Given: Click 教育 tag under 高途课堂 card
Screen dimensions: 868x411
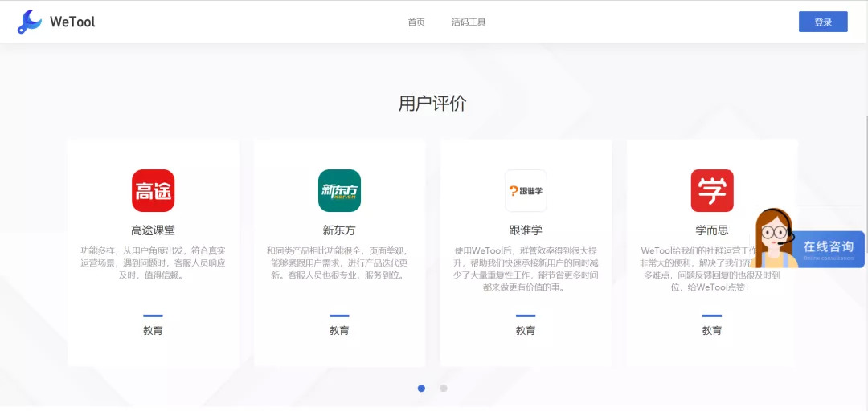Looking at the screenshot, I should pyautogui.click(x=153, y=330).
